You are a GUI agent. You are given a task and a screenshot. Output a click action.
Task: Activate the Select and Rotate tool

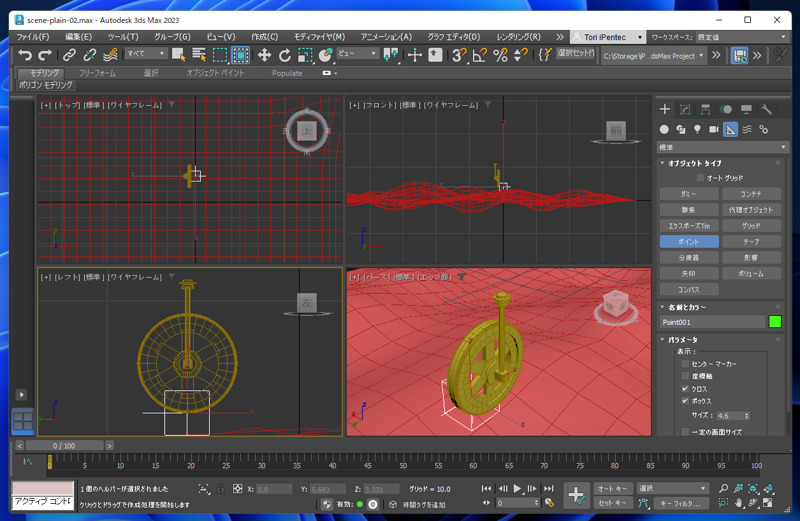pos(285,55)
